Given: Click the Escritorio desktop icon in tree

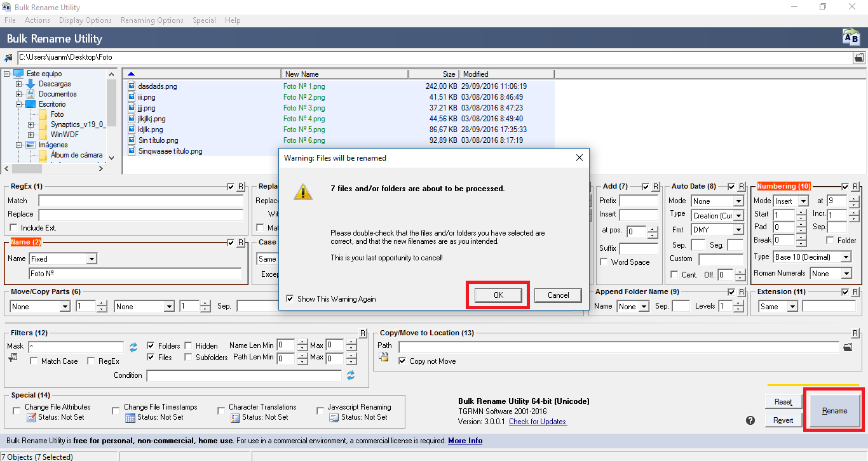Looking at the screenshot, I should [x=31, y=104].
